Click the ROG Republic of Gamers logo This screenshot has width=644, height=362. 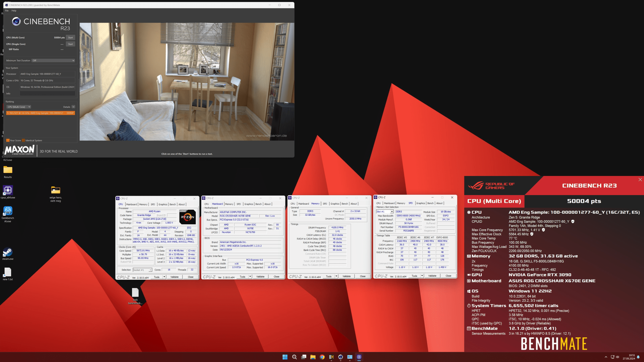pos(491,186)
